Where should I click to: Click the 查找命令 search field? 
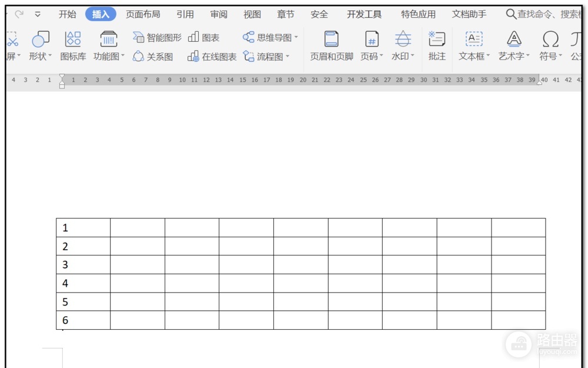coord(545,14)
